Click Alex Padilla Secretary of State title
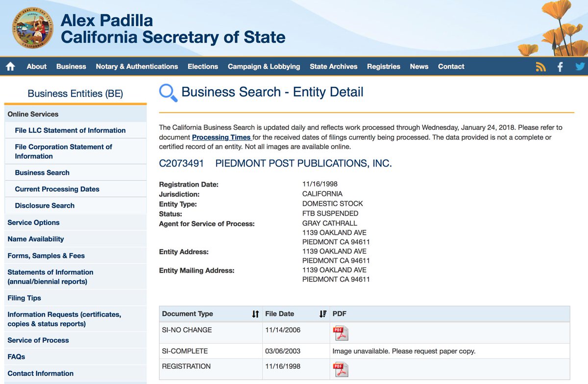 click(172, 29)
